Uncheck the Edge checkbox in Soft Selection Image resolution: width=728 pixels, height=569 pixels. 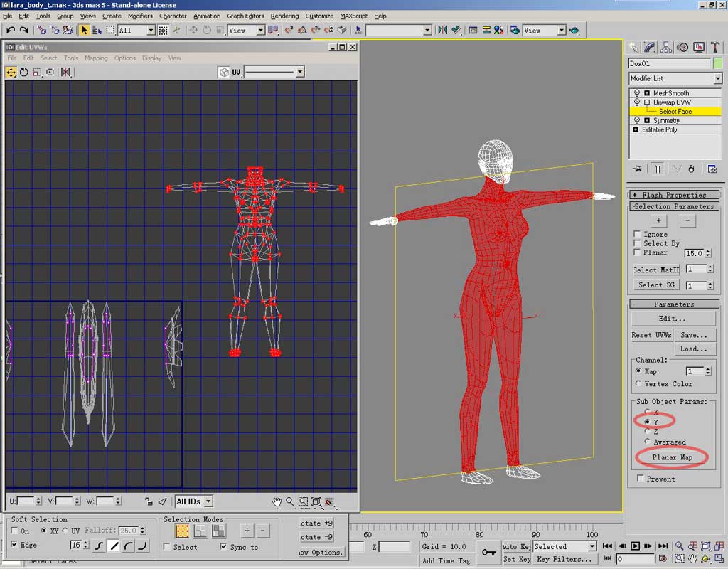pyautogui.click(x=15, y=545)
